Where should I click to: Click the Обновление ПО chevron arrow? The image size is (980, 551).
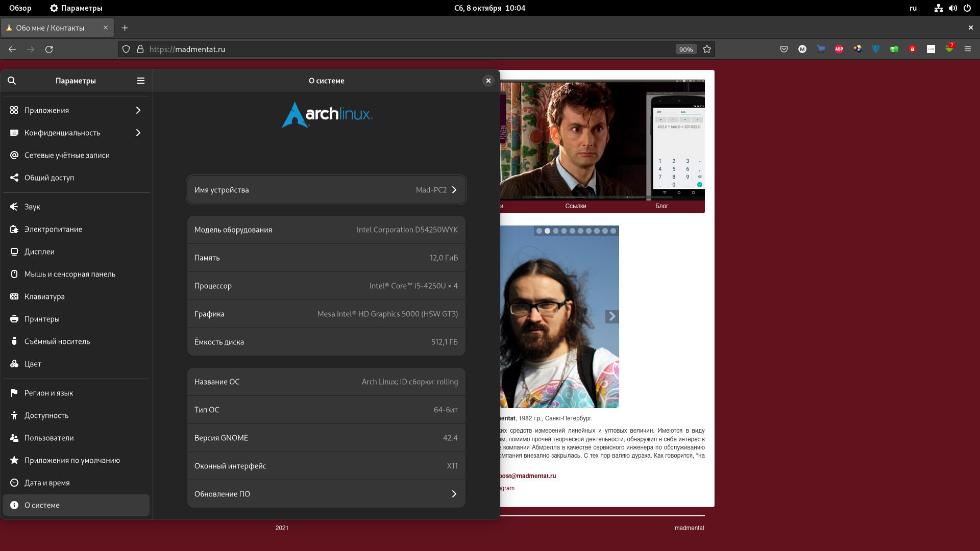point(454,494)
